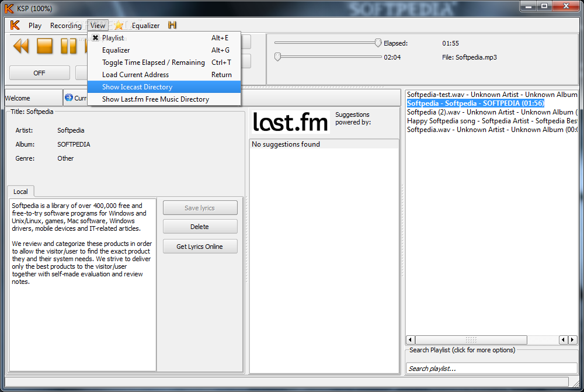The width and height of the screenshot is (584, 392).
Task: Select Show Last.fm Free Music Directory
Action: [x=164, y=99]
